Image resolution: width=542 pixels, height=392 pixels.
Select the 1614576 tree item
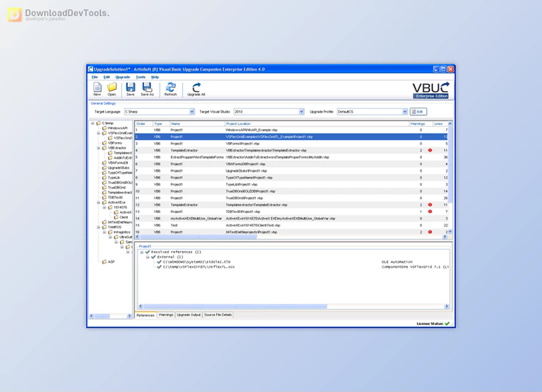tap(120, 207)
